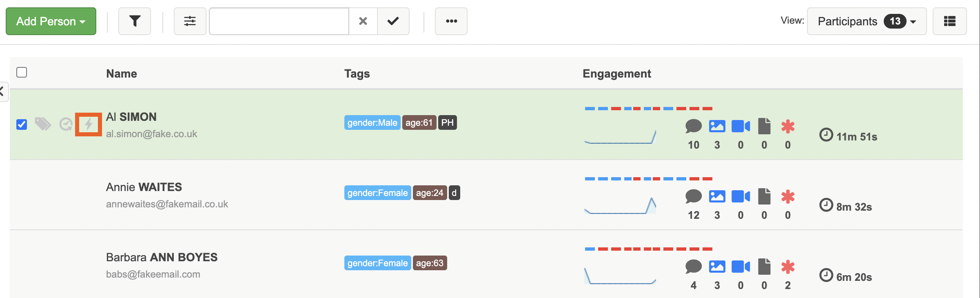Confirm search with the checkmark button
This screenshot has width=980, height=298.
[x=393, y=21]
